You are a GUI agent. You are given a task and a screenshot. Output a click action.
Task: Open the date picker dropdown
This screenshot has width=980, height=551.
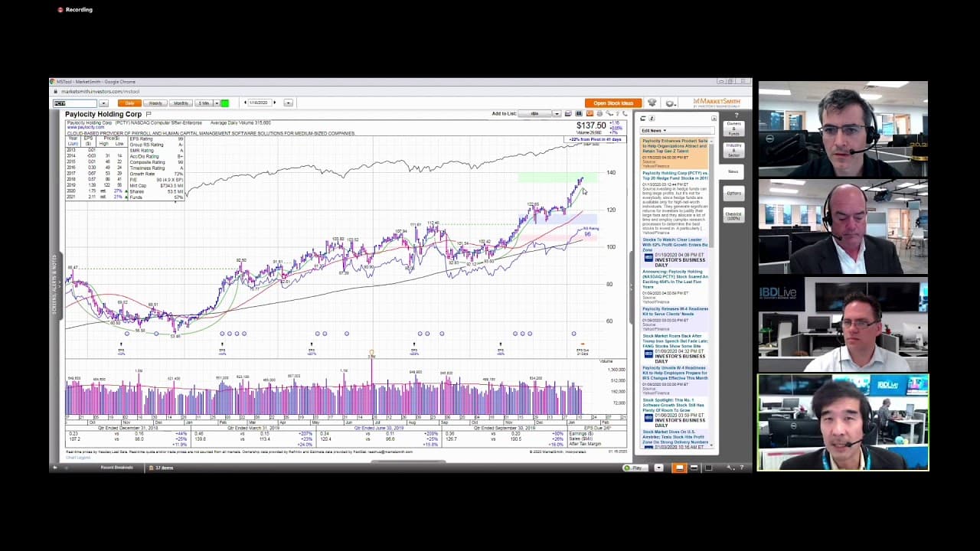click(x=288, y=103)
